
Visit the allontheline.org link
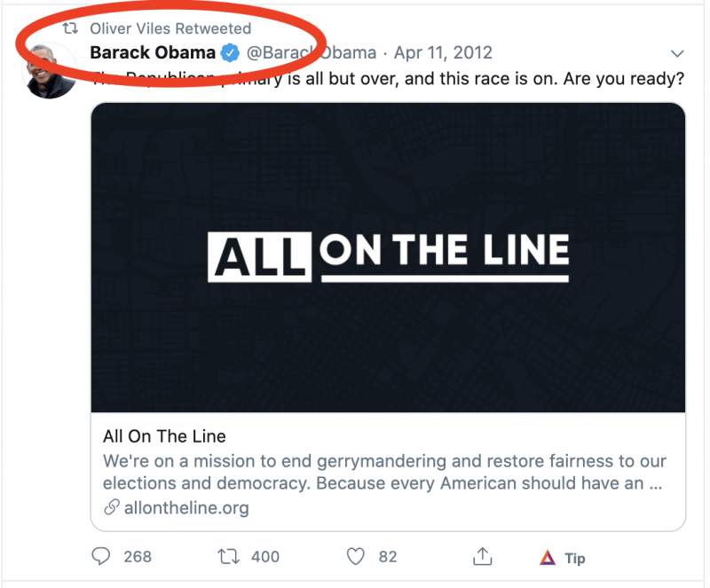tap(185, 508)
